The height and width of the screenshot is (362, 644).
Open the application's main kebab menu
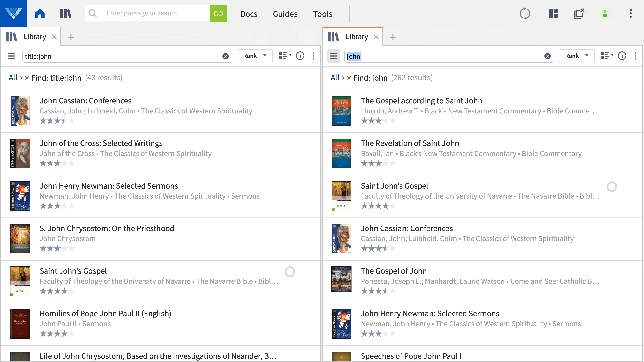(631, 13)
